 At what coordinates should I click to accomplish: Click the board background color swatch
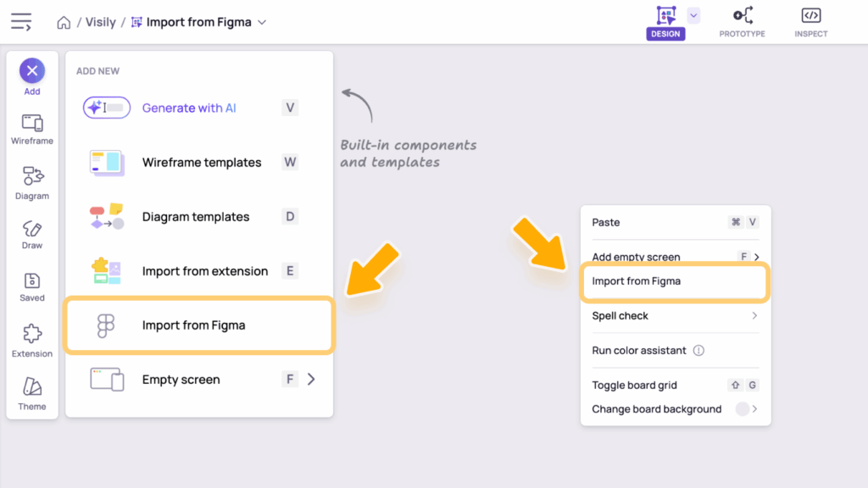point(743,409)
